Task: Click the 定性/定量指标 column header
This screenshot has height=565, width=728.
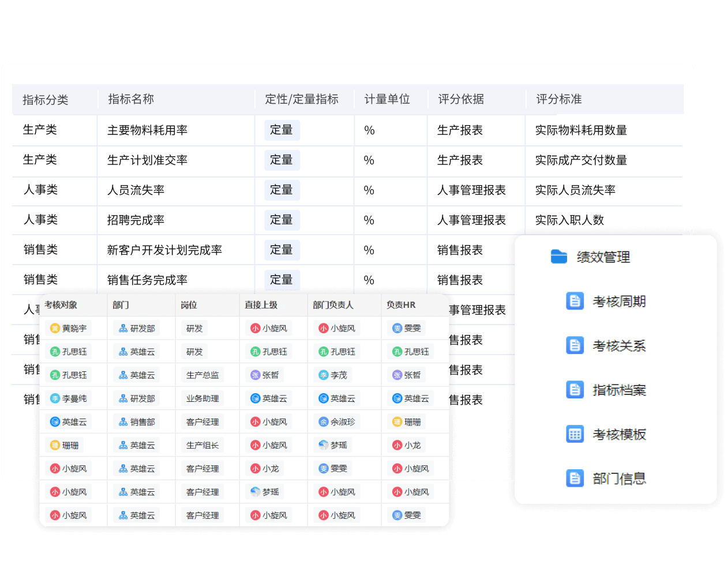Action: pos(302,99)
